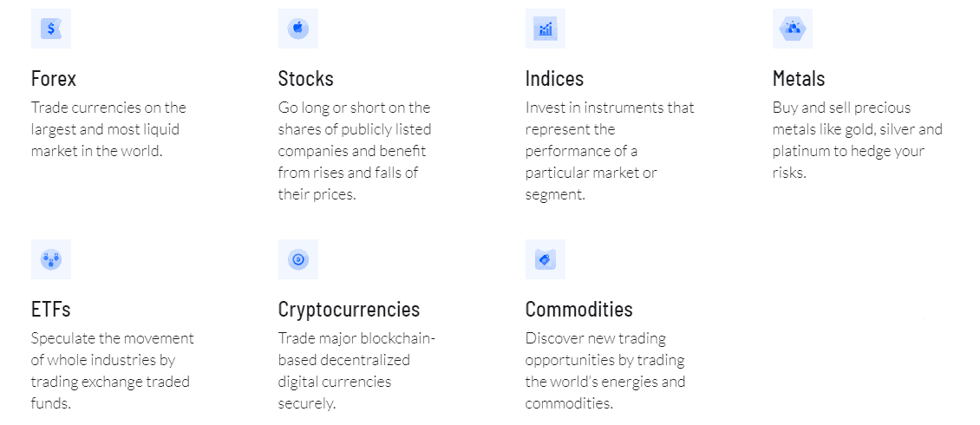Open the Forex heading
The height and width of the screenshot is (425, 980).
click(54, 79)
